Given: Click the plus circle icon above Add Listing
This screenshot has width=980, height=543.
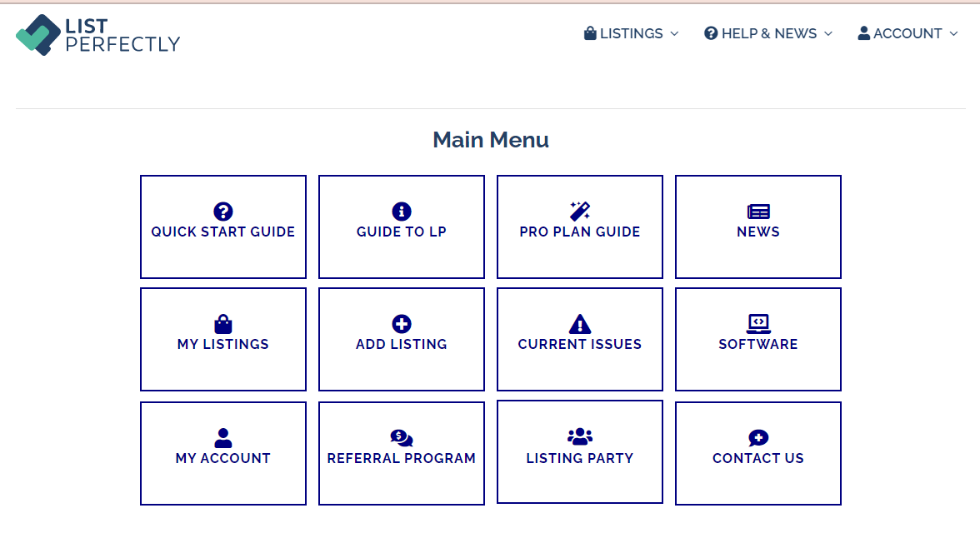Looking at the screenshot, I should coord(402,324).
